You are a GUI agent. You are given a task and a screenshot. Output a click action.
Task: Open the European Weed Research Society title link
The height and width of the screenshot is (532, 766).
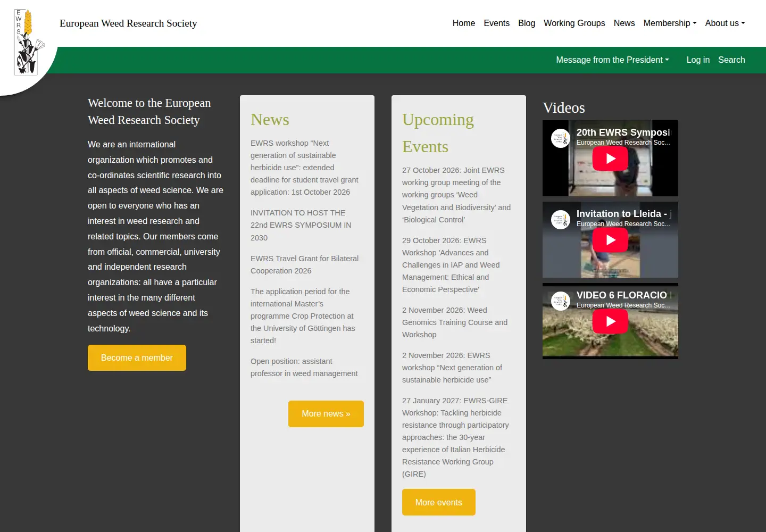[x=128, y=23]
